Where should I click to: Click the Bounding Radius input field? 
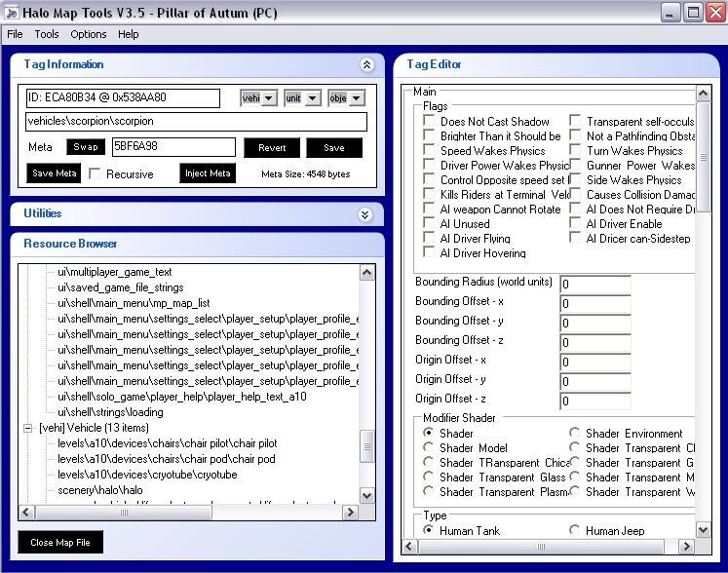pos(595,284)
